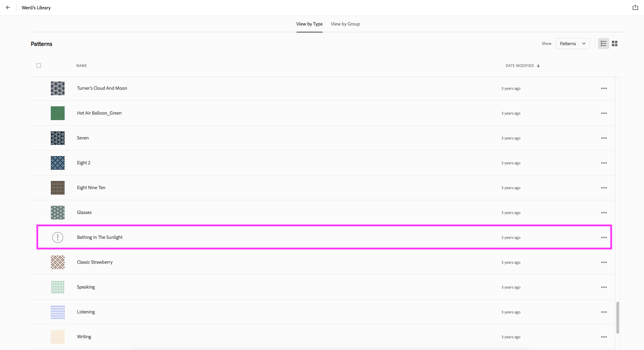Open more options for Eight 2

[x=604, y=163]
